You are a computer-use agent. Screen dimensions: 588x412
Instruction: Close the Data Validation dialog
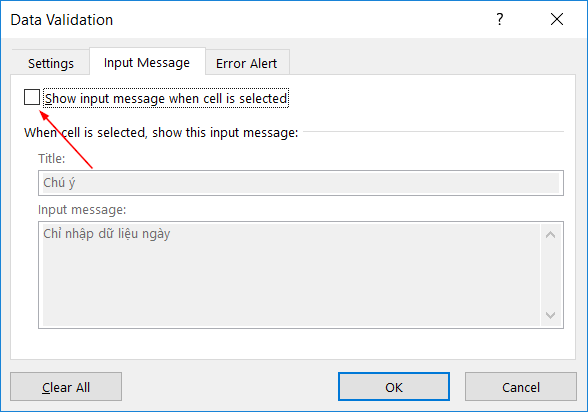coord(557,19)
